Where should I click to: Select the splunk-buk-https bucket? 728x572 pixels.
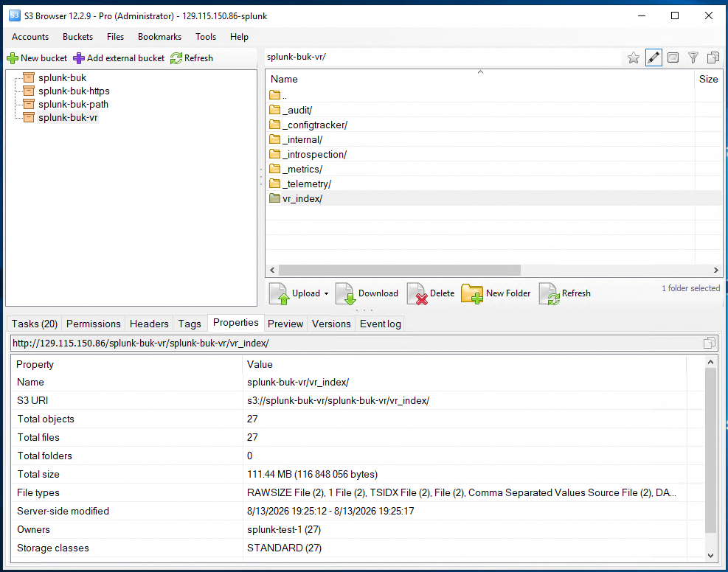[x=74, y=91]
